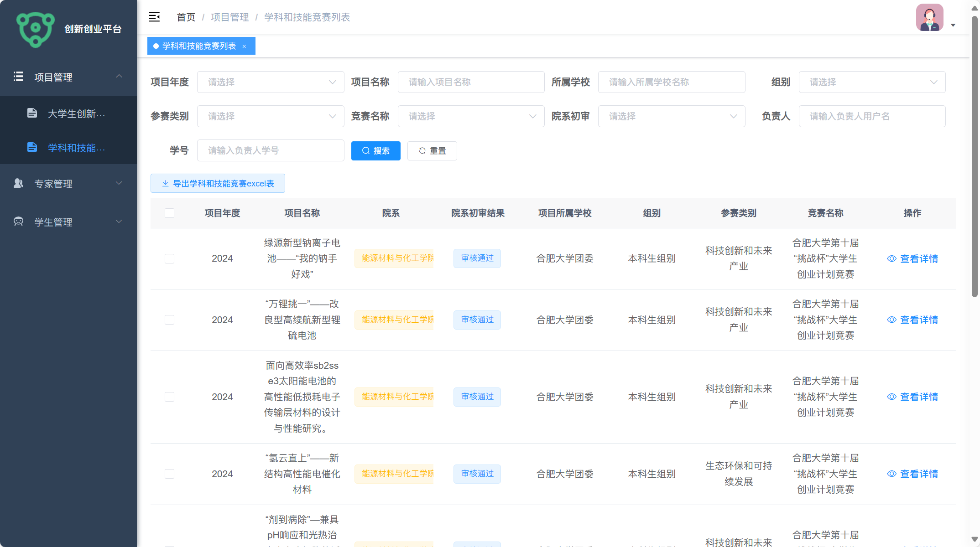Click the 项目管理 list icon in the sidebar

point(18,77)
